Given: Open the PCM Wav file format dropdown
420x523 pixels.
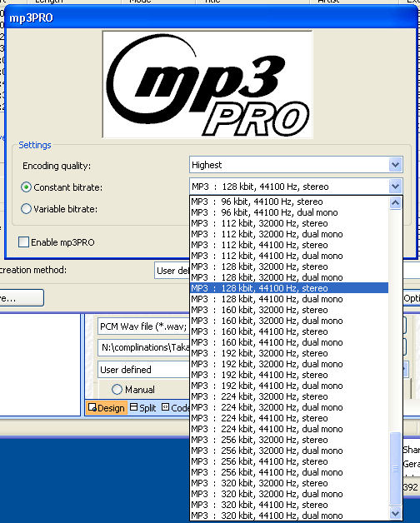Looking at the screenshot, I should click(143, 326).
